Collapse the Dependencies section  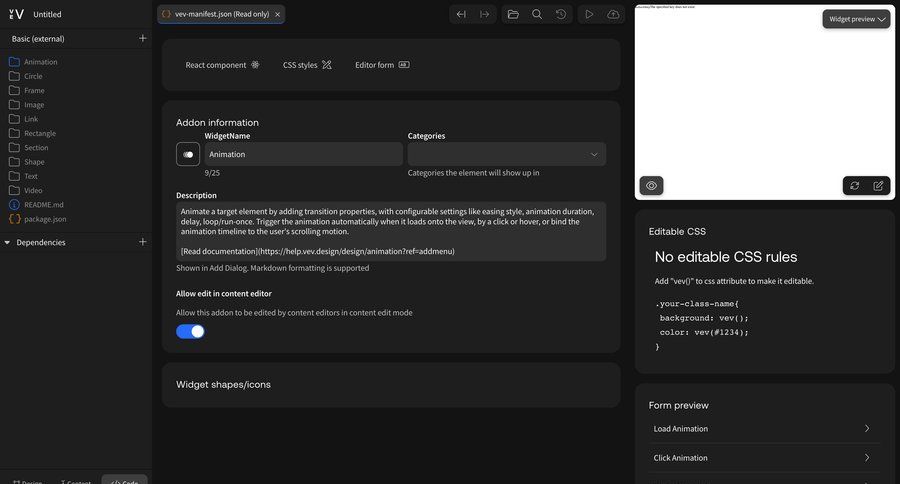click(x=7, y=242)
